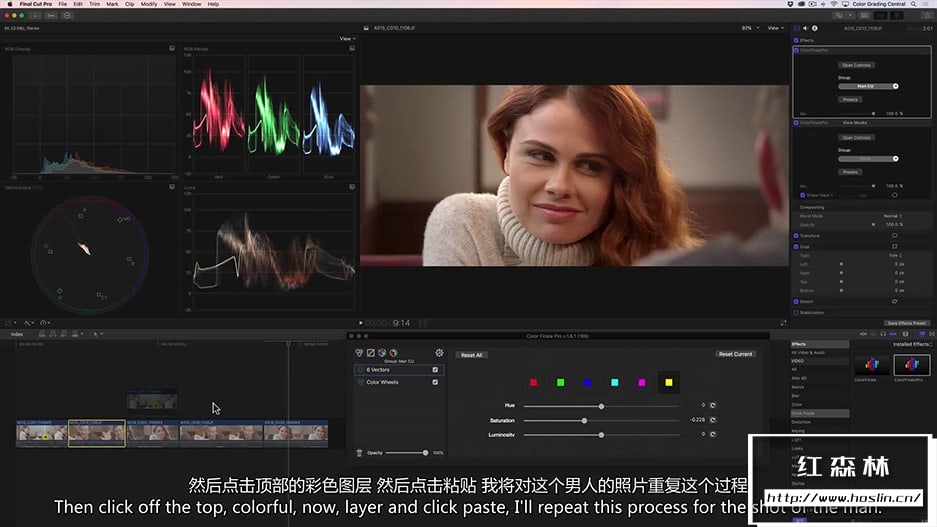Open the Blend Mode Normal dropdown
Image resolution: width=937 pixels, height=527 pixels.
click(893, 216)
